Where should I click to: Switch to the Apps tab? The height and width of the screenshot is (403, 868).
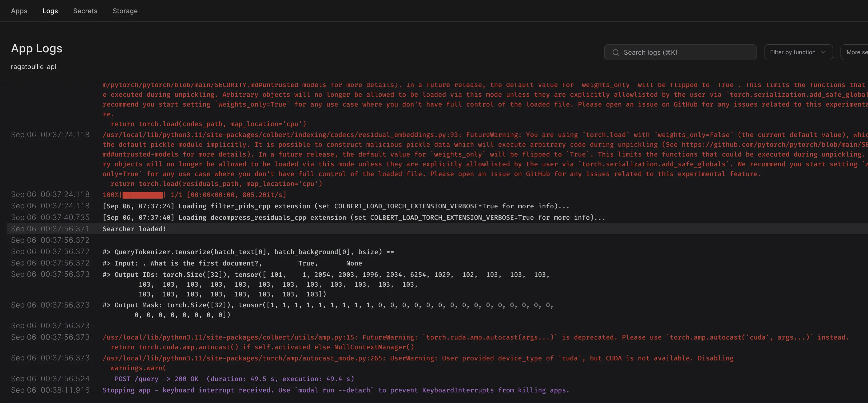click(x=19, y=11)
